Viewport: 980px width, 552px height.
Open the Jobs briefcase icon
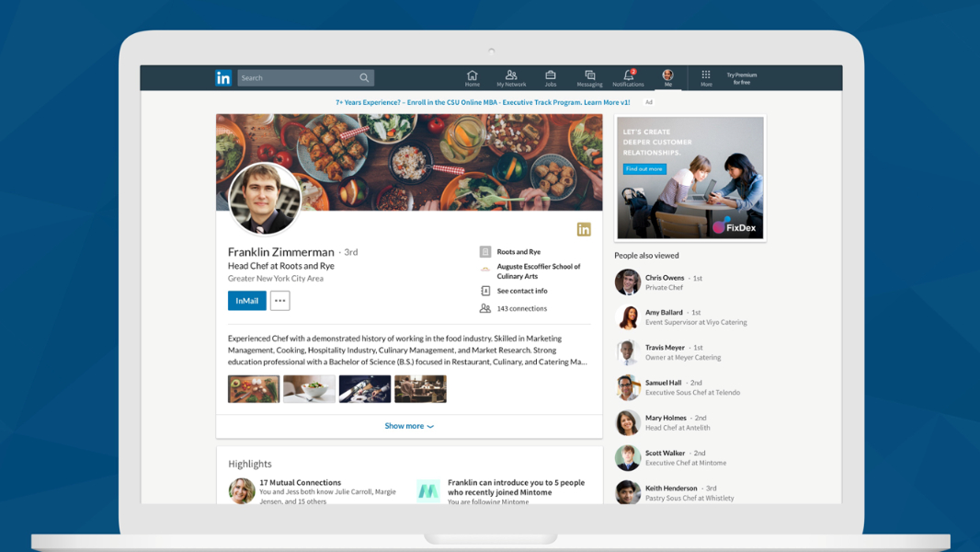550,77
